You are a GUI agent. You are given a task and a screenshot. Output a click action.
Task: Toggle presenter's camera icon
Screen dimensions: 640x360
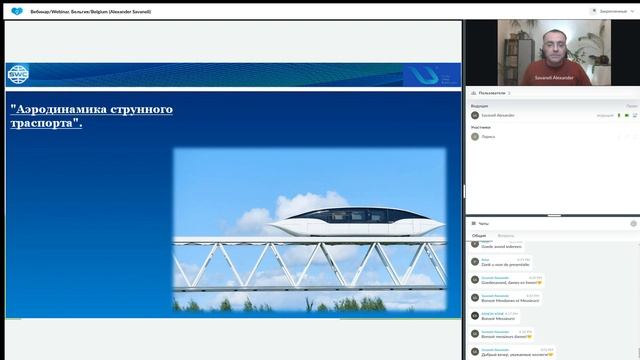[627, 116]
